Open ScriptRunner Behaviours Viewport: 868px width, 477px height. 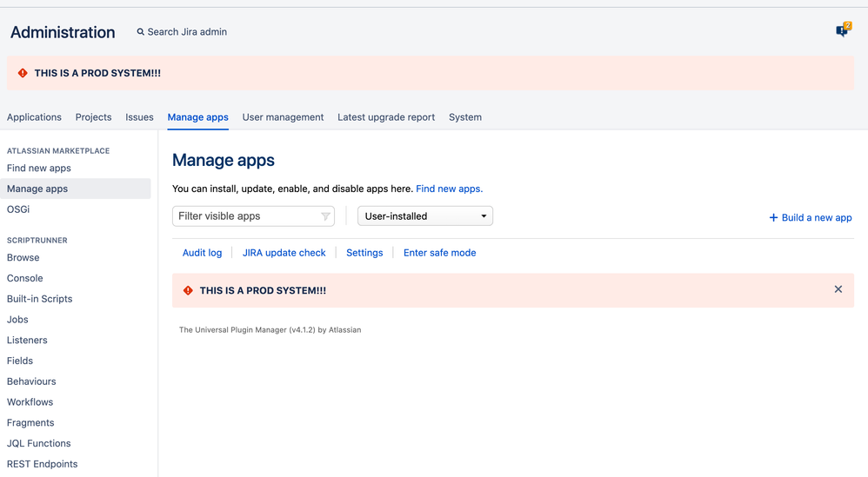coord(31,381)
